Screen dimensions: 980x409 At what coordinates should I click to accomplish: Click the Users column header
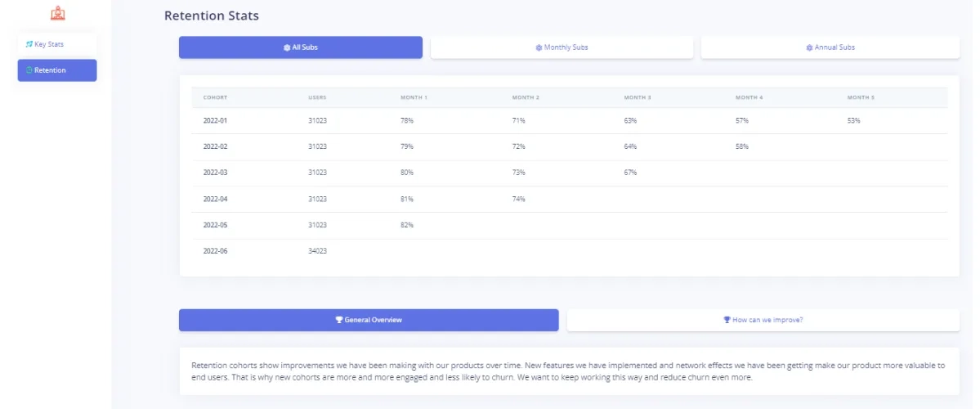(317, 98)
